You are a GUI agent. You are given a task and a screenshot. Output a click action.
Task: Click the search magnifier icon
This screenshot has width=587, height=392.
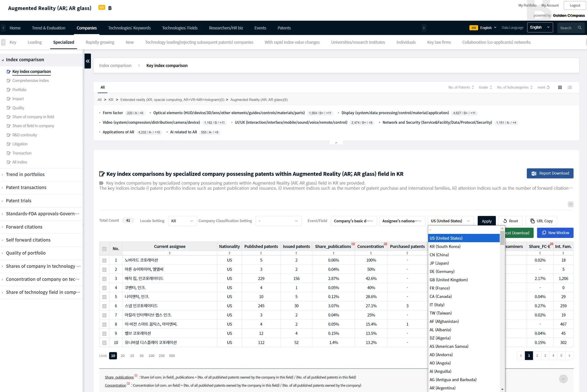(x=580, y=28)
